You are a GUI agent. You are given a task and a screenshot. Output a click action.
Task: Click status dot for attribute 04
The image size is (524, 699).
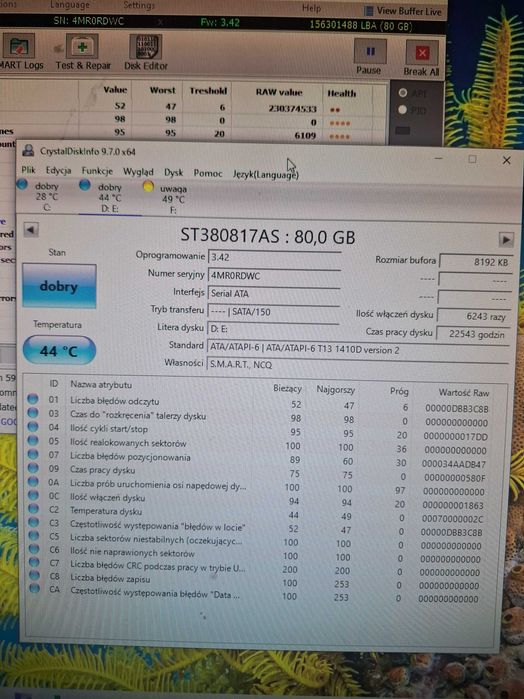pyautogui.click(x=33, y=426)
